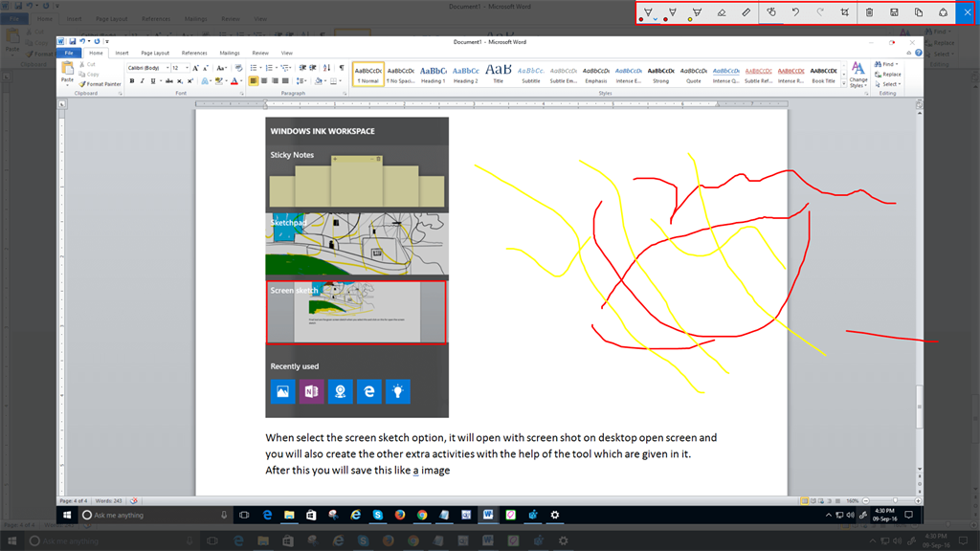Click Save icon in front Word title bar

pos(73,41)
